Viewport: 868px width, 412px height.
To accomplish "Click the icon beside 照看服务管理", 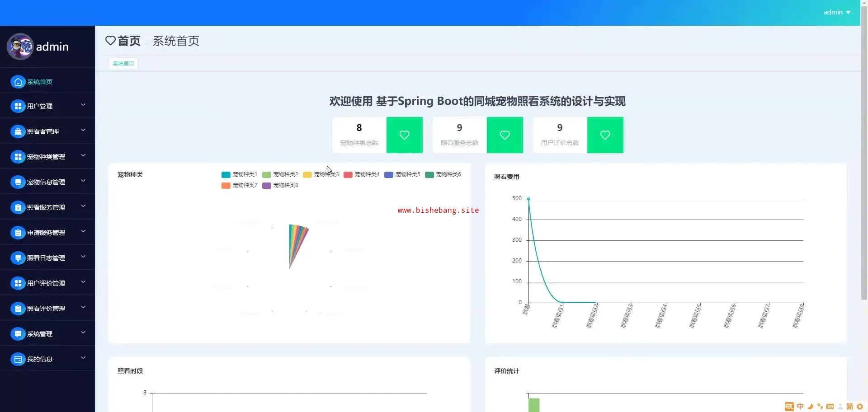I will point(18,207).
